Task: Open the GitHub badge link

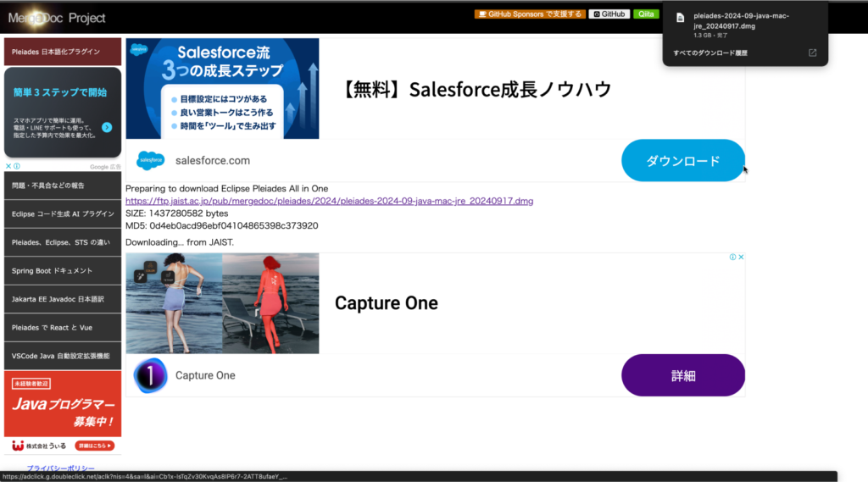Action: [x=609, y=14]
